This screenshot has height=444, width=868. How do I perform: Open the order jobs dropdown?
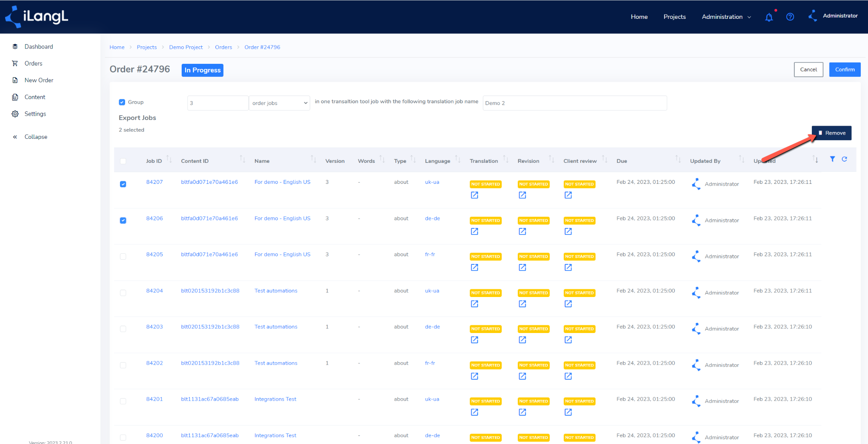click(x=279, y=103)
